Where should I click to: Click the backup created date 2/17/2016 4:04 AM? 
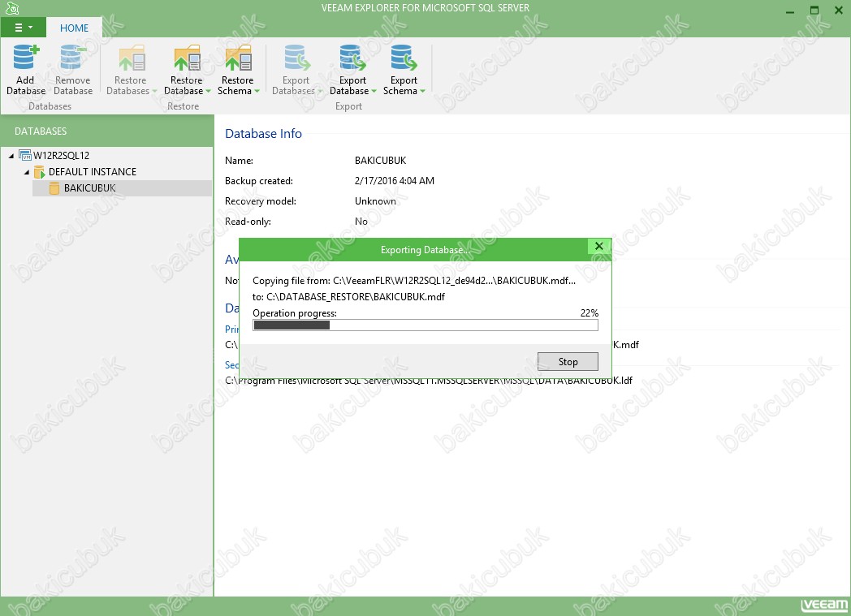click(x=395, y=180)
